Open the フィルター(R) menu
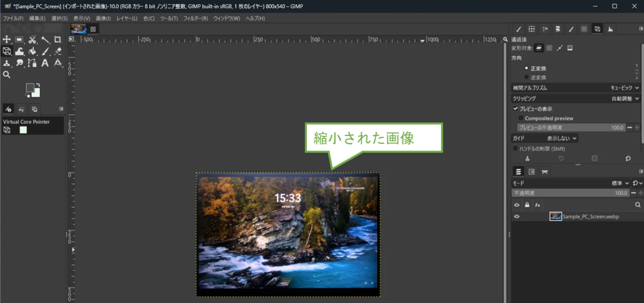 195,18
